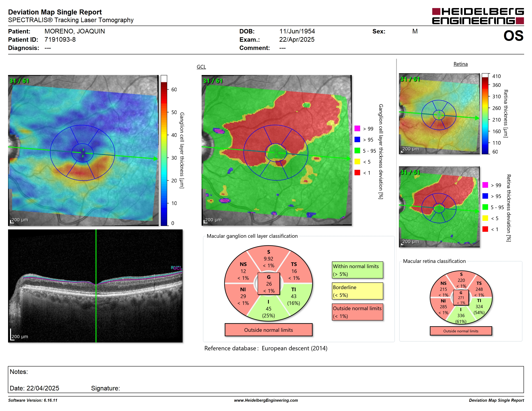Click the blue >95 swatch in the GCL legend
The height and width of the screenshot is (411, 532).
coord(357,139)
